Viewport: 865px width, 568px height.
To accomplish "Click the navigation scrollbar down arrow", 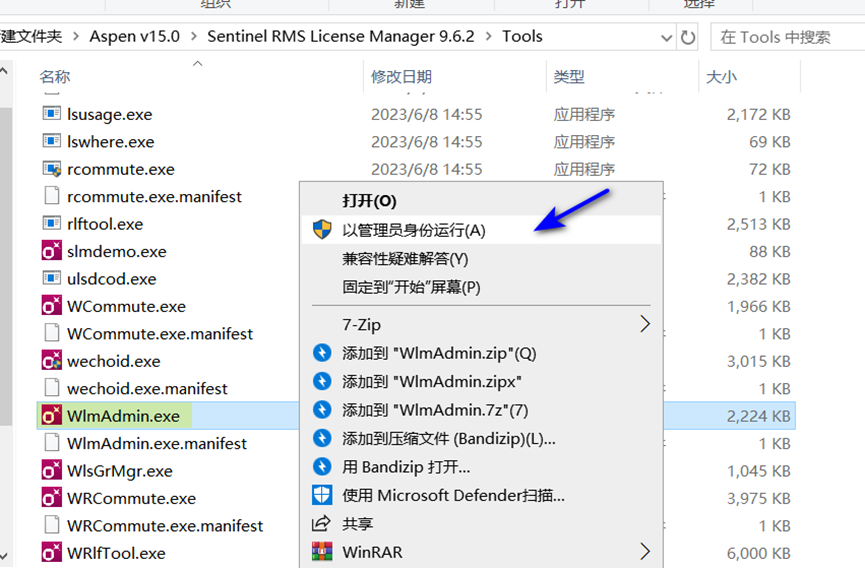I will [x=4, y=555].
